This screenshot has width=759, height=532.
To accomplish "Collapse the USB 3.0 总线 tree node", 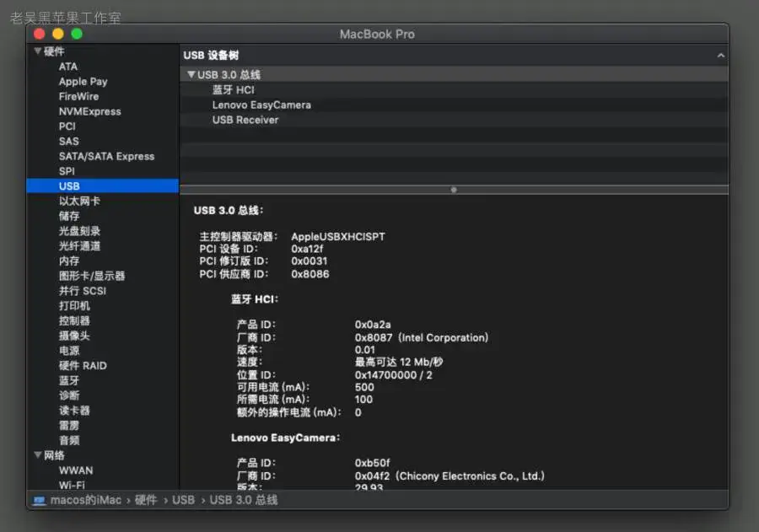I will pyautogui.click(x=191, y=74).
